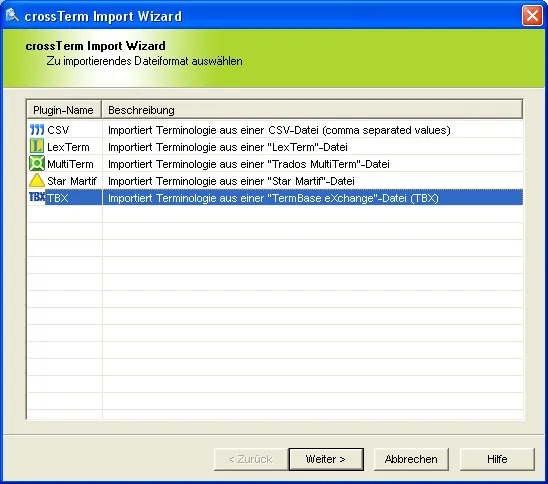Cancel the wizard via Abbrechen
Image resolution: width=548 pixels, height=484 pixels.
(411, 459)
